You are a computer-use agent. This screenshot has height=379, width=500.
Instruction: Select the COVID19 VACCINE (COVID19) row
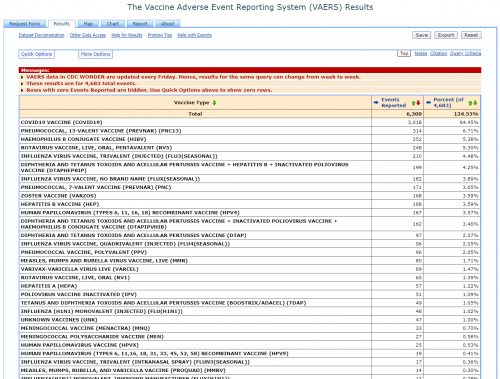pyautogui.click(x=250, y=122)
